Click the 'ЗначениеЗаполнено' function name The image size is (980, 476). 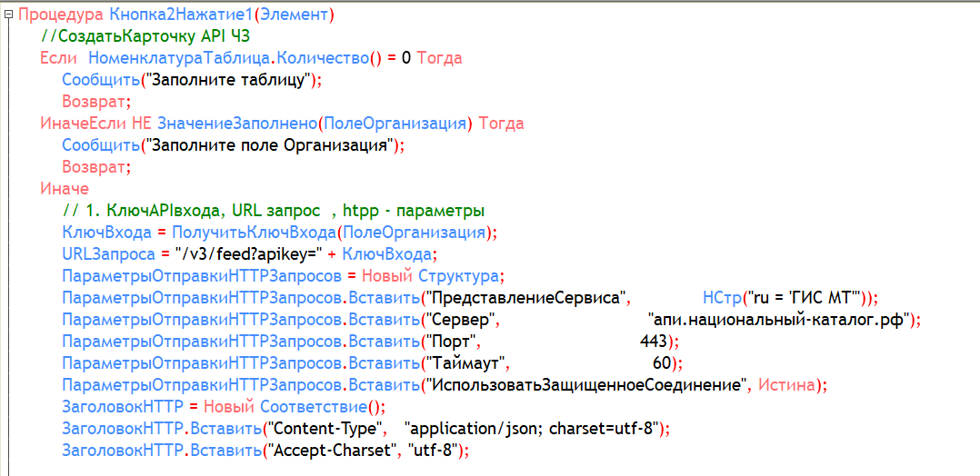pyautogui.click(x=237, y=124)
